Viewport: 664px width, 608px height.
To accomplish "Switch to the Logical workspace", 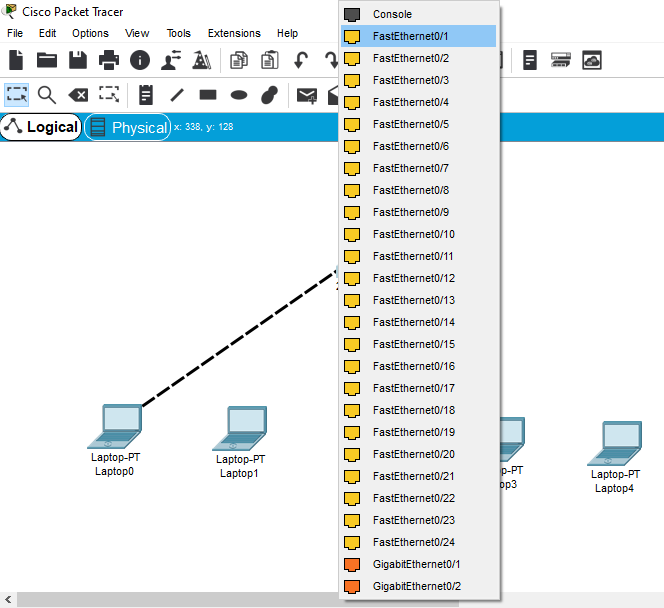I will coord(41,127).
